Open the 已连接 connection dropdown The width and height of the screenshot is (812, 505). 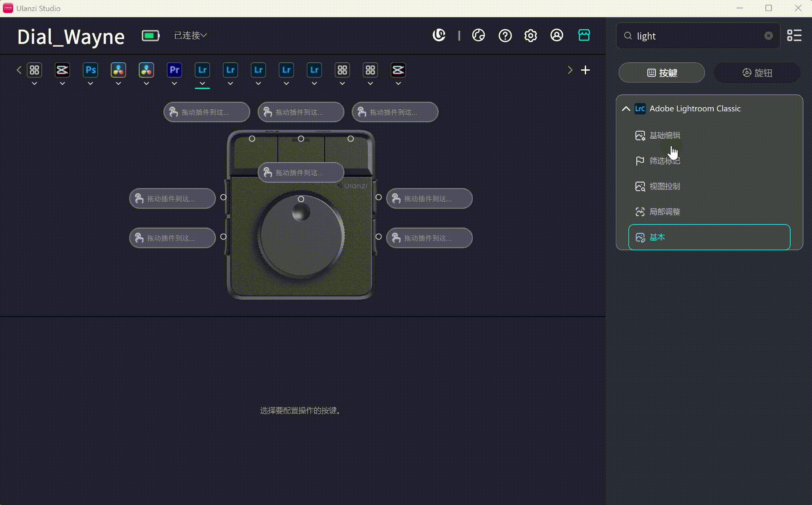click(190, 35)
